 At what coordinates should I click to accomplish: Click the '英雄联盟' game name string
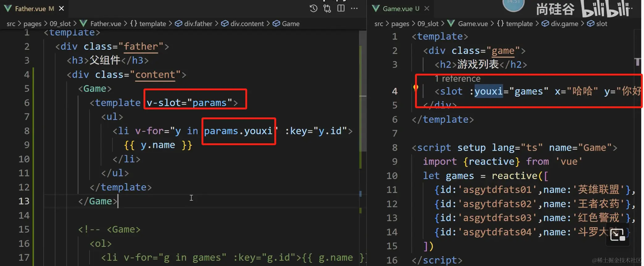pos(599,190)
